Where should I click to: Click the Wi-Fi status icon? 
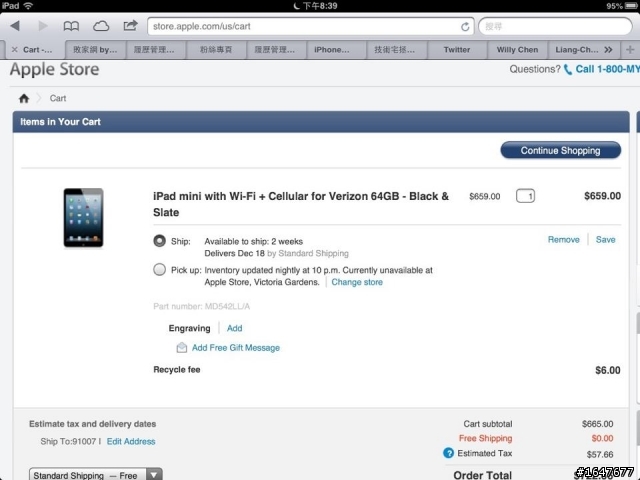click(28, 6)
